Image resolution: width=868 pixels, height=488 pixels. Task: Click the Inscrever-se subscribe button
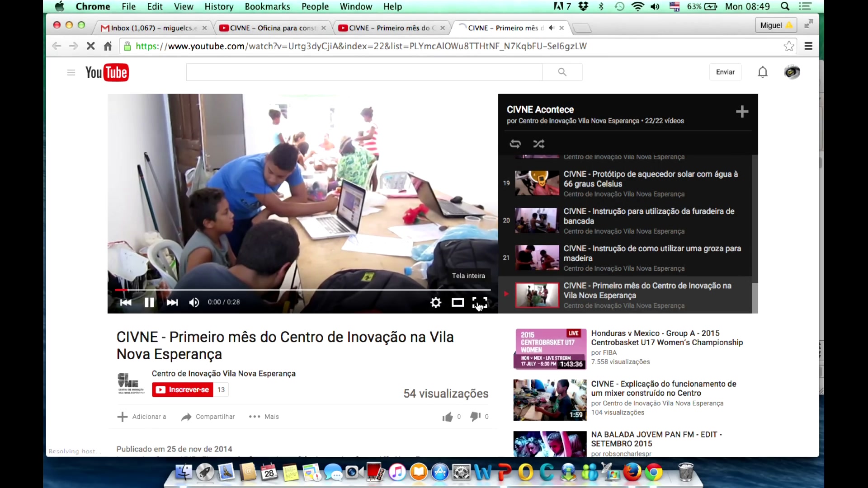point(183,389)
